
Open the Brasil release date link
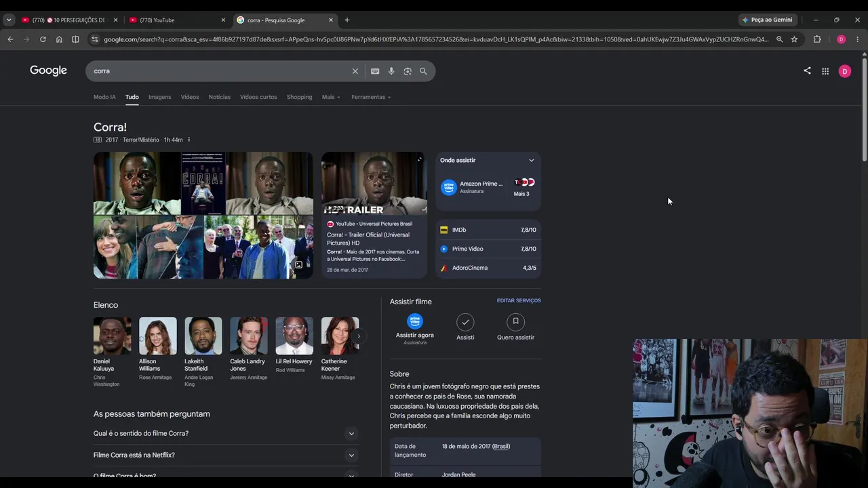coord(501,447)
